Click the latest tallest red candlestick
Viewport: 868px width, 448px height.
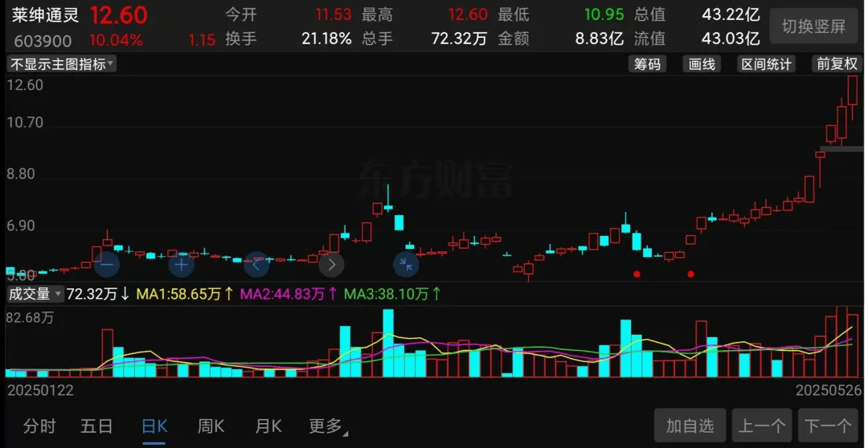(x=853, y=91)
